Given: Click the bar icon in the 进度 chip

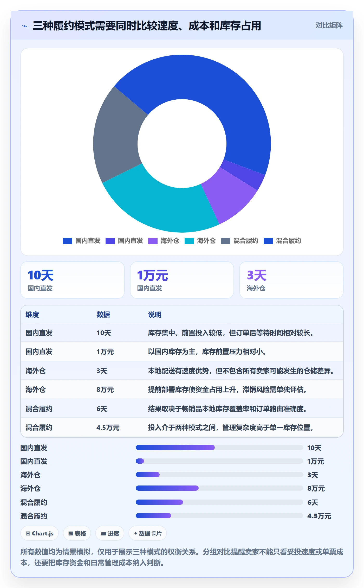Looking at the screenshot, I should 103,534.
